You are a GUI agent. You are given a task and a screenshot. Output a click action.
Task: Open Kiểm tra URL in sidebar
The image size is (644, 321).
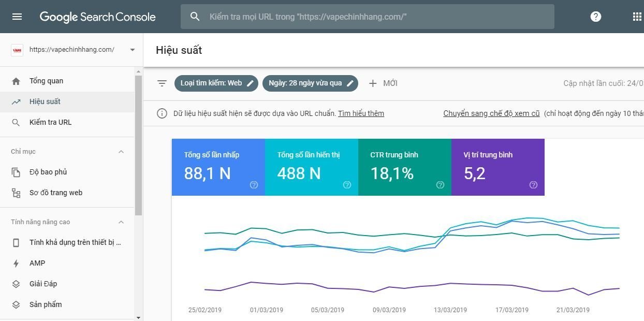[67, 122]
